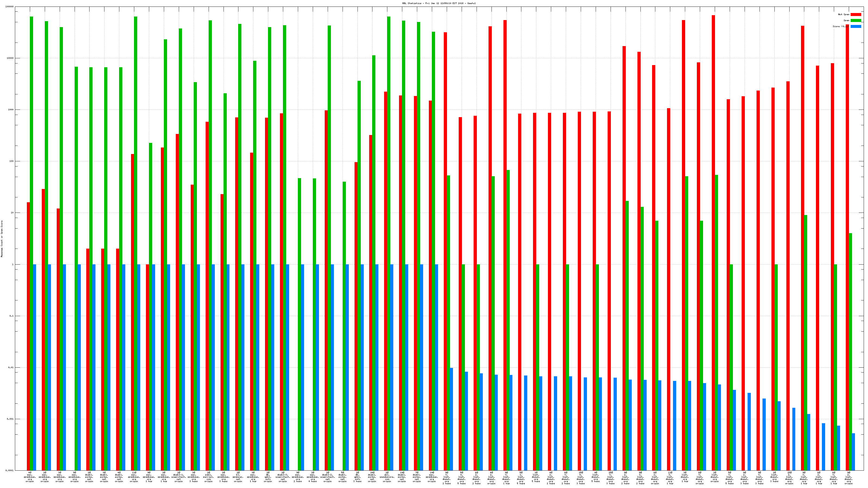This screenshot has height=488, width=868.
Task: Click the db.wpbl.info 3 hops label
Action: pos(357,477)
